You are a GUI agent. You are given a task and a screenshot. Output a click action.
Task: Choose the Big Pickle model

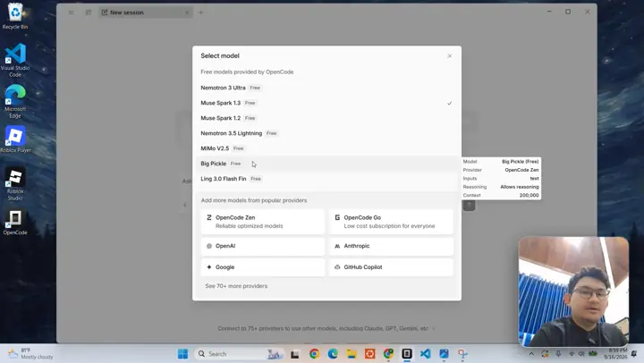click(326, 164)
